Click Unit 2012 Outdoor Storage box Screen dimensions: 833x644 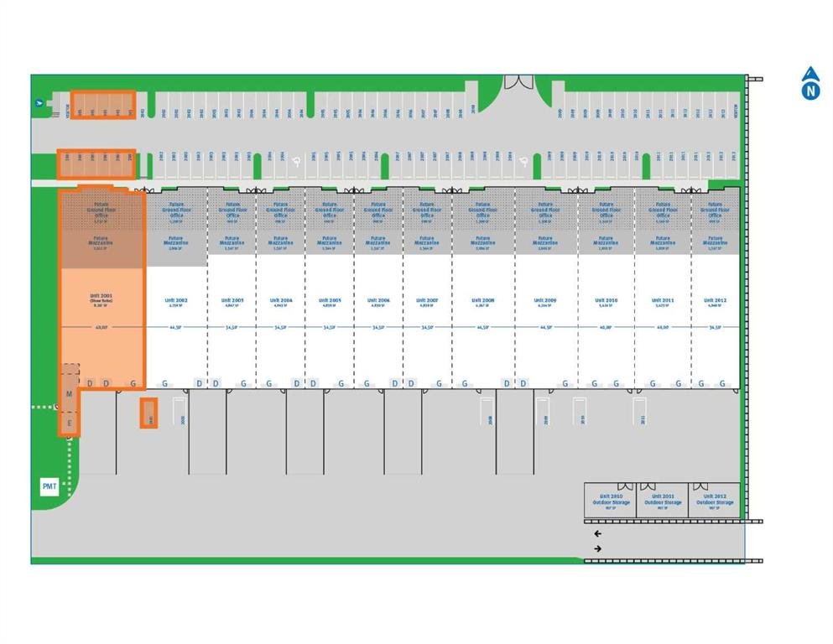714,501
